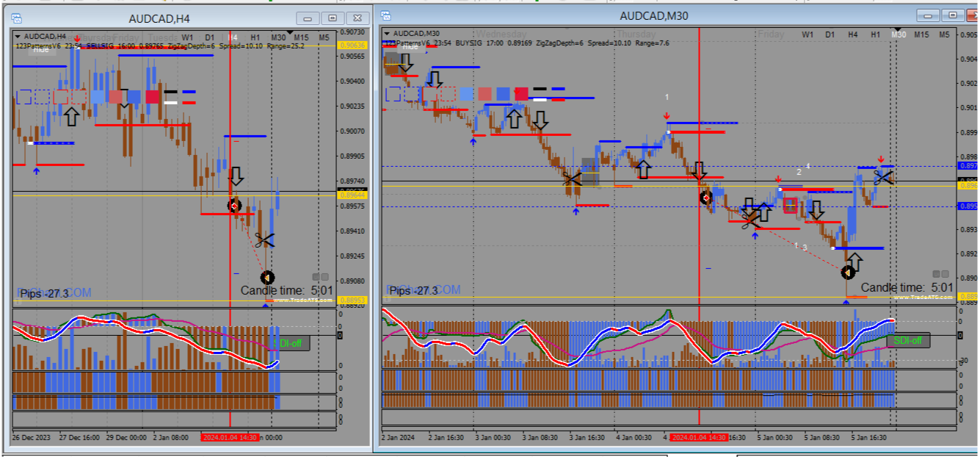Click Pips -27.3 text in H4 window

point(43,292)
